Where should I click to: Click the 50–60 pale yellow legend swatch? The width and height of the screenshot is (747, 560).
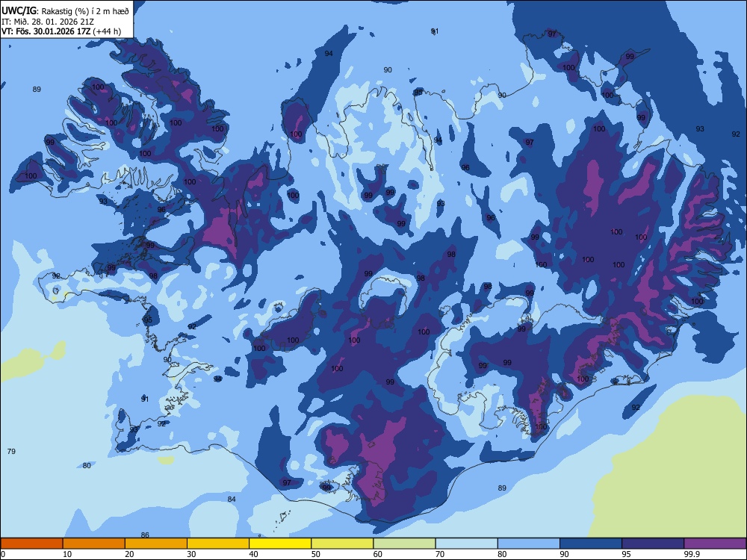343,544
